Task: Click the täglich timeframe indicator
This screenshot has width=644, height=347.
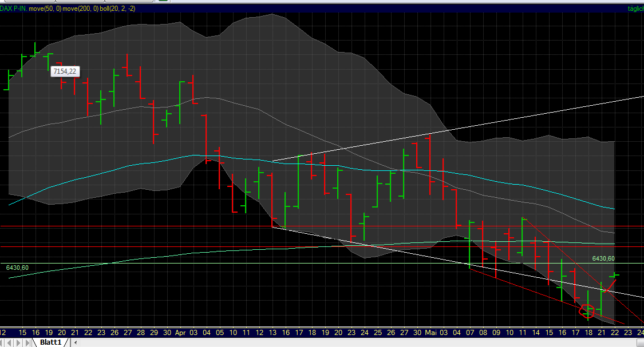Action: (x=636, y=9)
